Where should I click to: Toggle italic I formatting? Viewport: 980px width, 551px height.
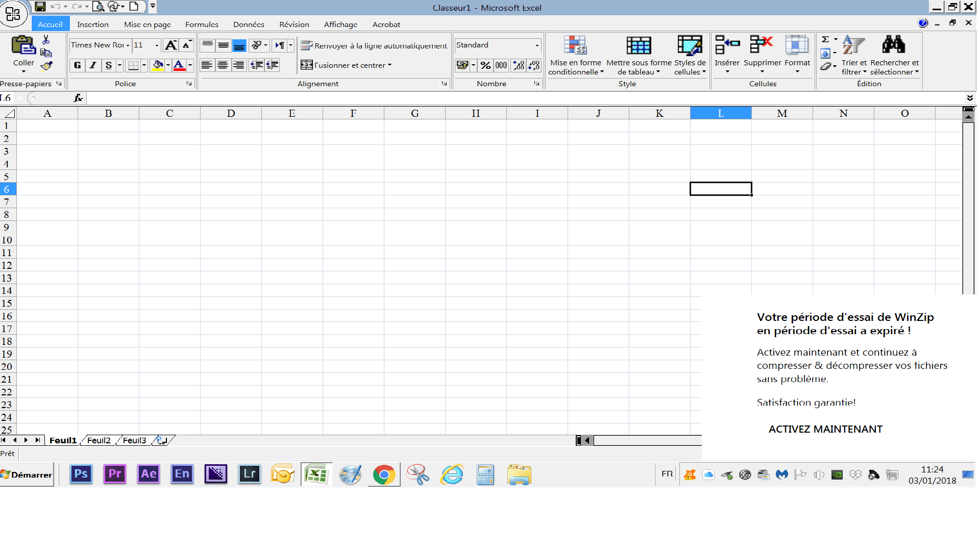pos(93,65)
